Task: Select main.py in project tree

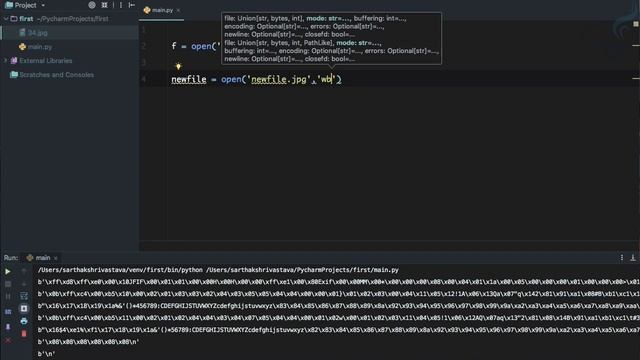Action: (40, 47)
